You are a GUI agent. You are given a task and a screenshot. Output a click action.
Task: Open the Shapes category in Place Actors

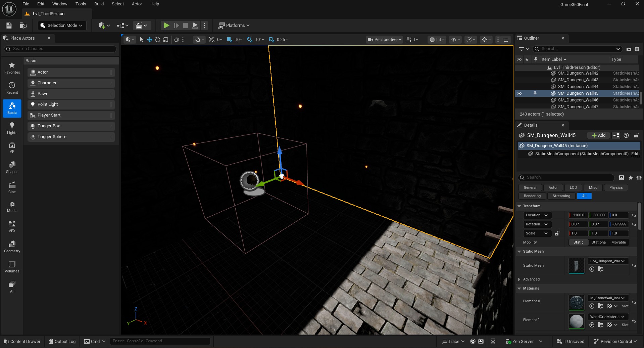[12, 167]
